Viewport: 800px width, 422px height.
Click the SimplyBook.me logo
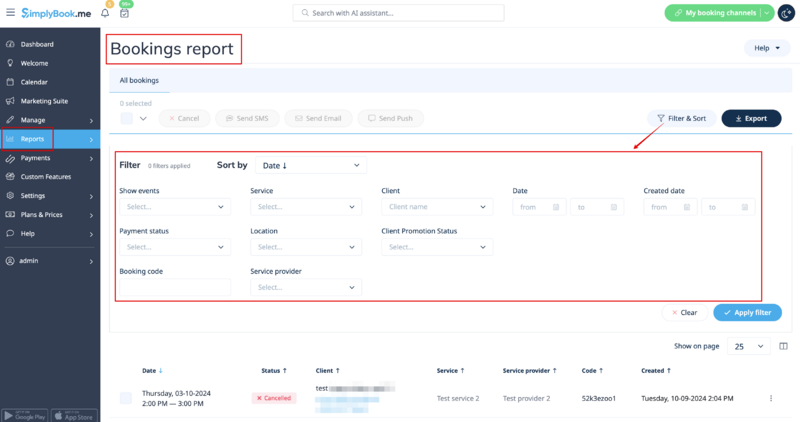click(56, 13)
